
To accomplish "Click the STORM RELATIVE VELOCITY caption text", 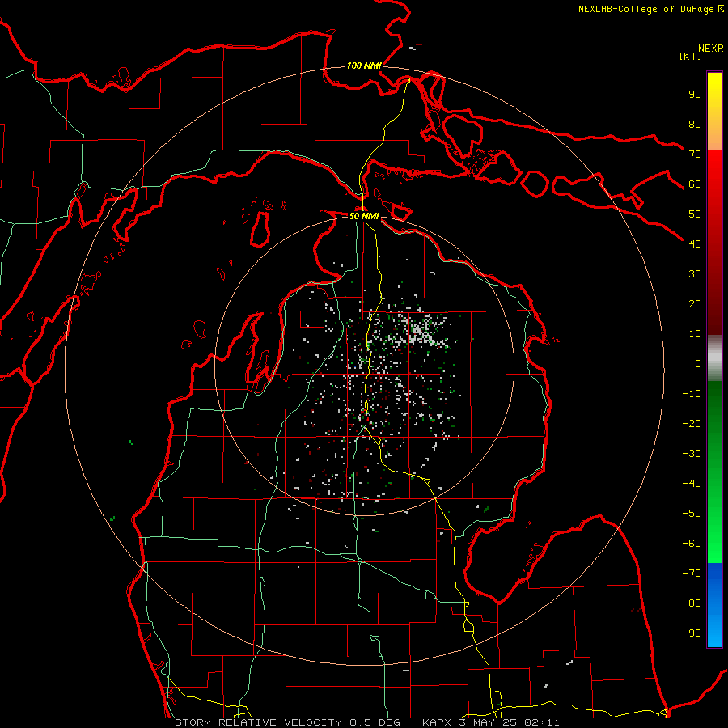I will [x=258, y=722].
